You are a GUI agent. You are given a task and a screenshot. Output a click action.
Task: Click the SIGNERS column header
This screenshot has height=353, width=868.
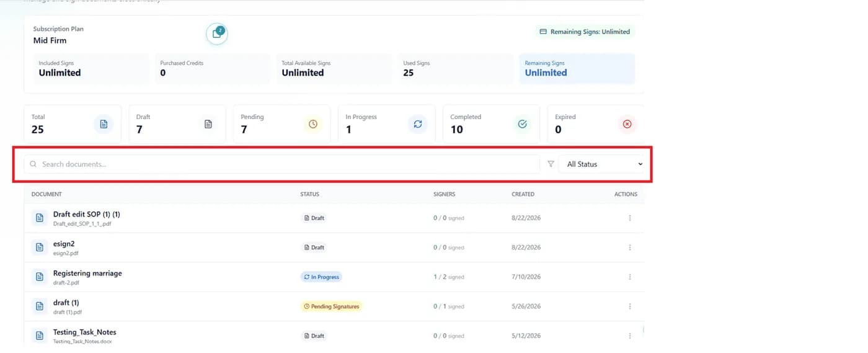click(445, 194)
